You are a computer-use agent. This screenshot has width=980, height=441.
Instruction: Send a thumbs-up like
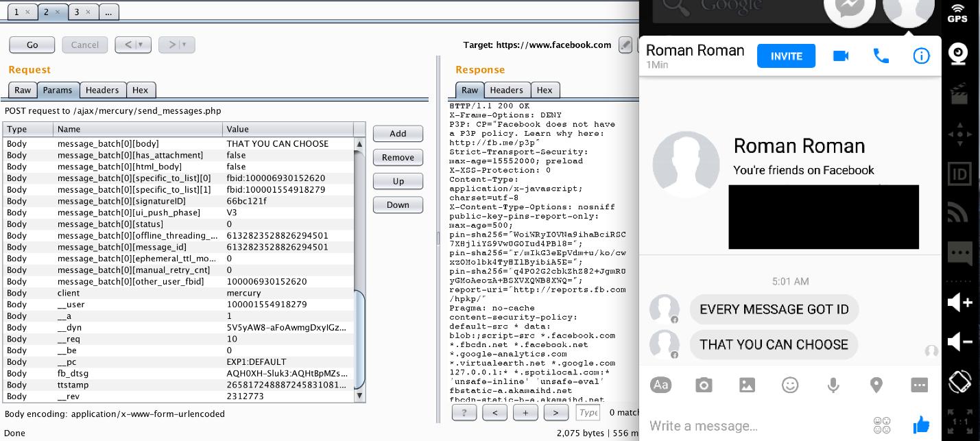(x=921, y=425)
